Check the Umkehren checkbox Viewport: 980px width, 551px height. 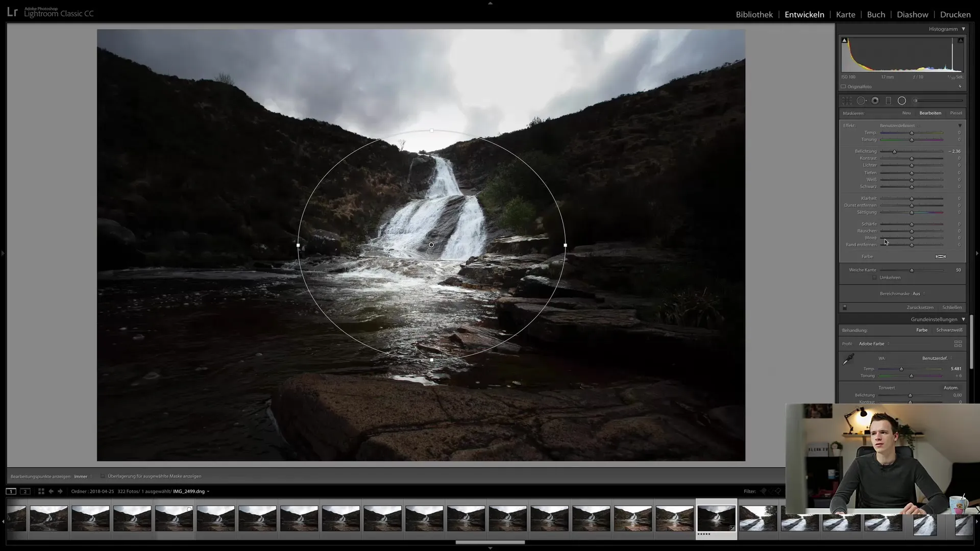coord(874,278)
